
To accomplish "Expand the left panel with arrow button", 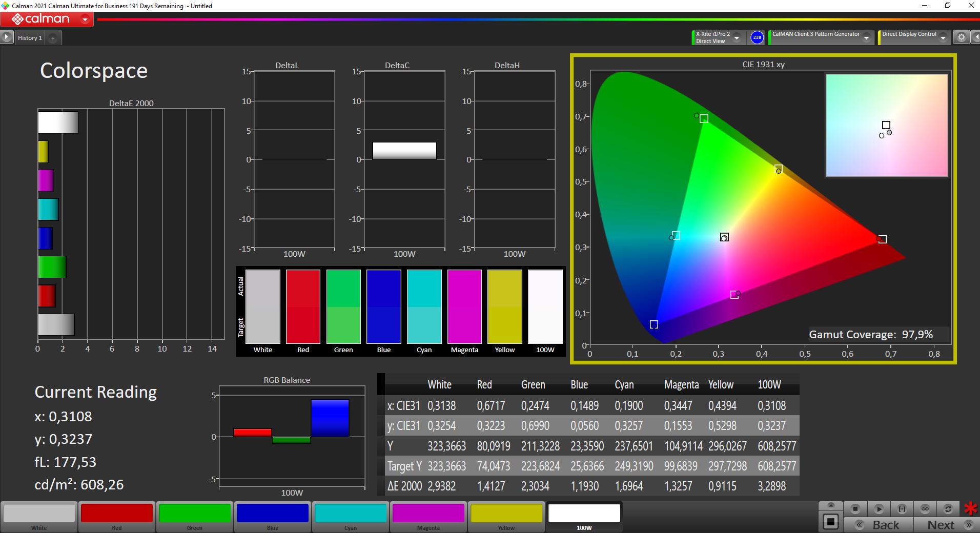I will (x=6, y=37).
